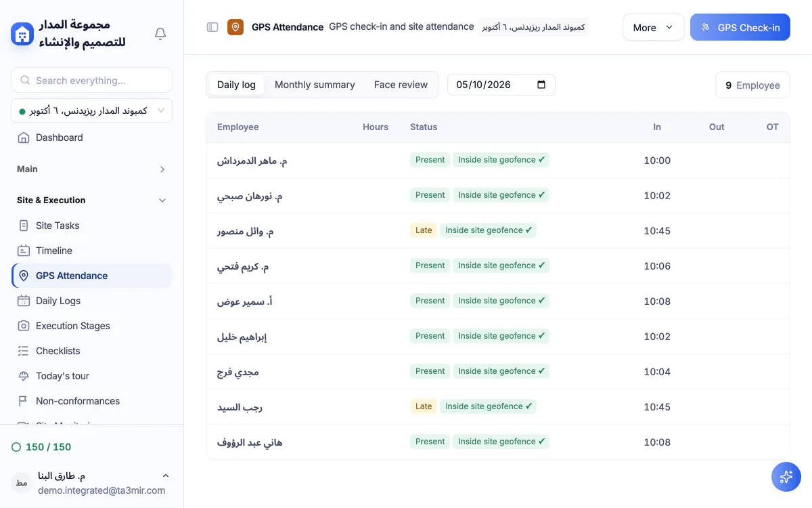
Task: Collapse the Site & Execution section
Action: point(91,200)
